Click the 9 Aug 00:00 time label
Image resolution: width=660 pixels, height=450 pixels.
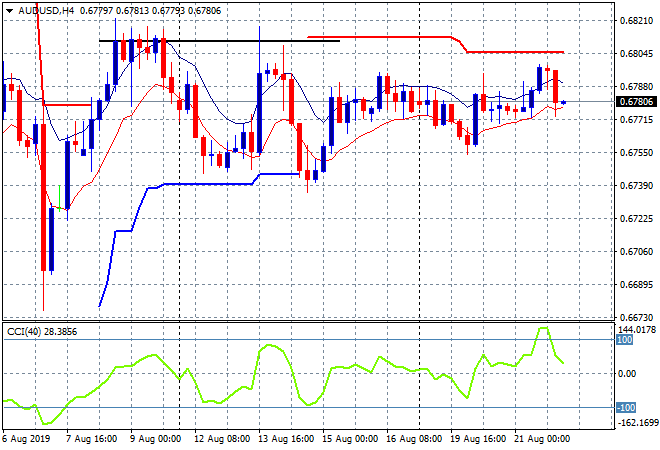(x=155, y=439)
